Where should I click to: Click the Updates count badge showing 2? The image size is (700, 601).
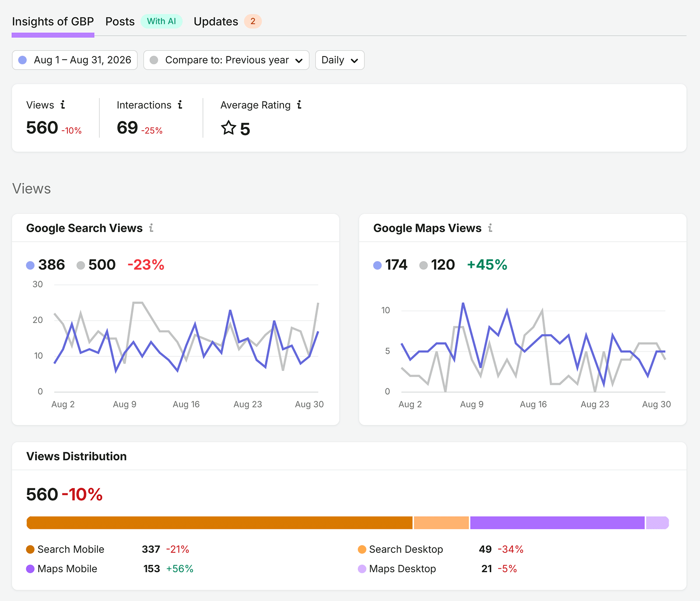coord(253,21)
